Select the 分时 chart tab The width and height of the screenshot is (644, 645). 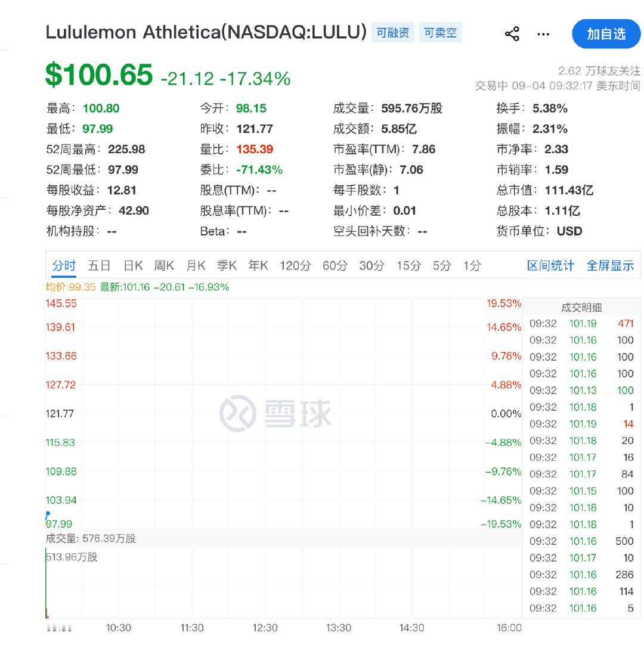pyautogui.click(x=64, y=265)
